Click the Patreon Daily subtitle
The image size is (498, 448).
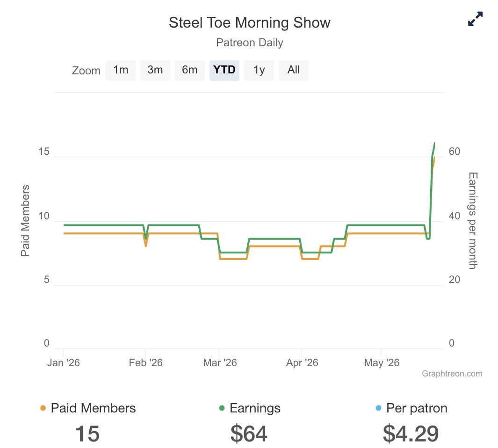(x=250, y=43)
